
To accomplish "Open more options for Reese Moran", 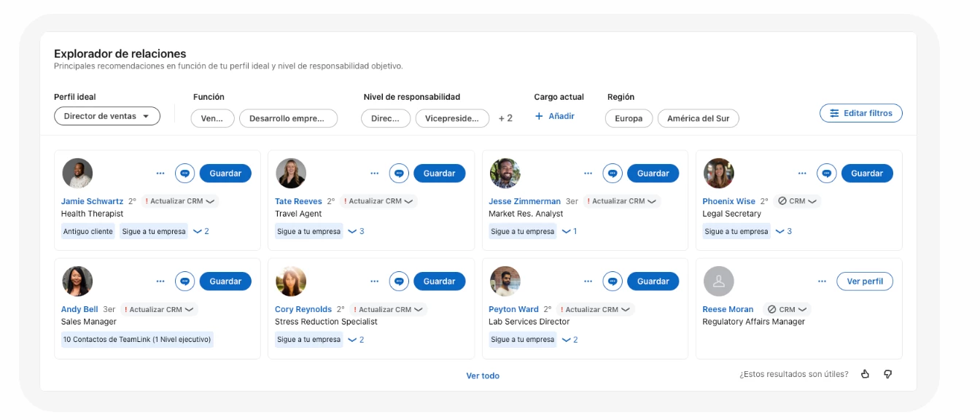I will coord(822,281).
